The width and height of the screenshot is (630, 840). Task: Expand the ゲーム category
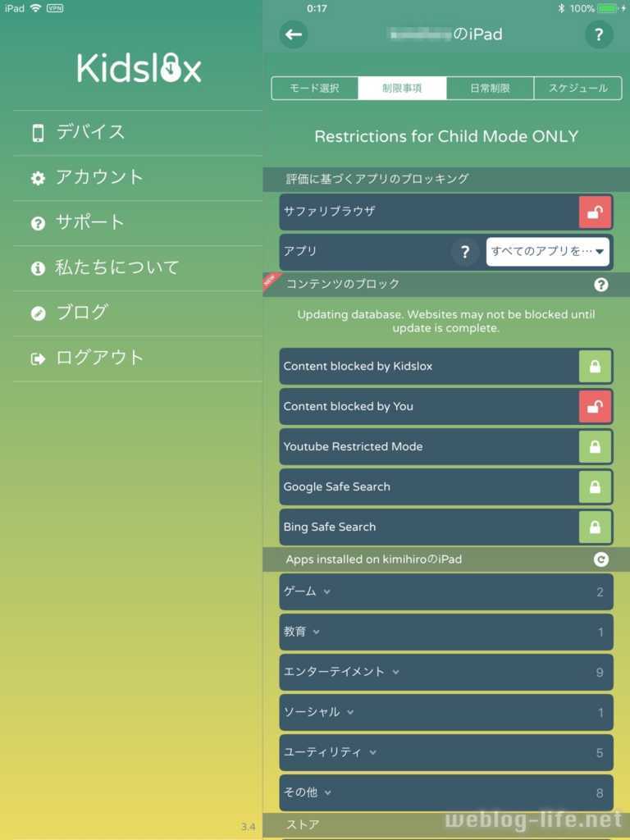[446, 592]
